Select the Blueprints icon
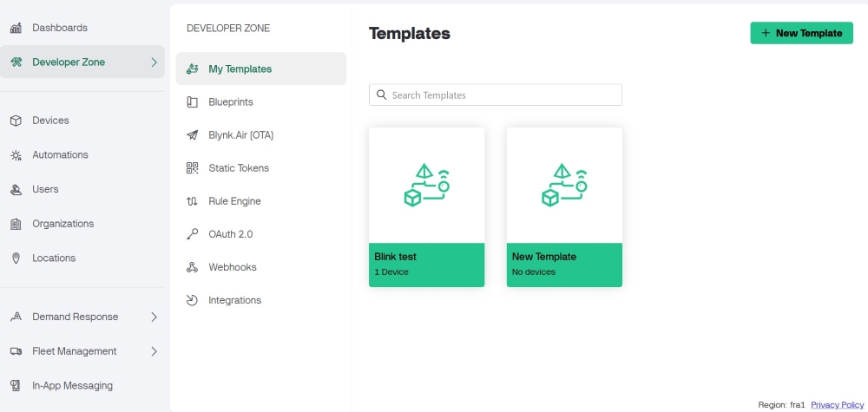The height and width of the screenshot is (412, 868). 192,102
